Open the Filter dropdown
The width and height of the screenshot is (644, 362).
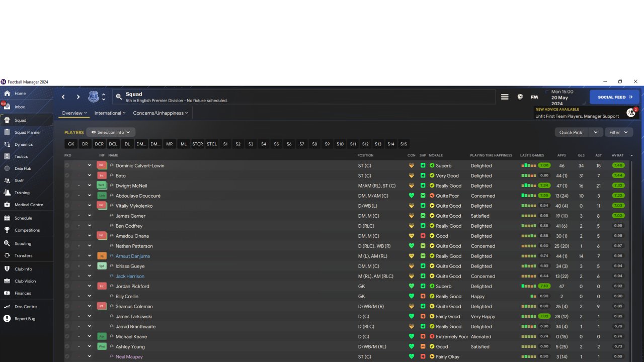[x=619, y=132]
